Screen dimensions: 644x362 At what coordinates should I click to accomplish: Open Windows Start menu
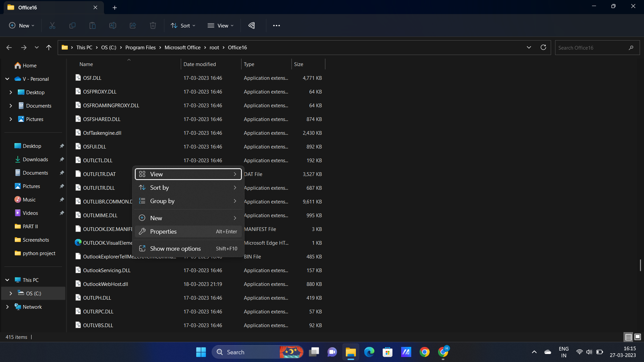pos(201,352)
